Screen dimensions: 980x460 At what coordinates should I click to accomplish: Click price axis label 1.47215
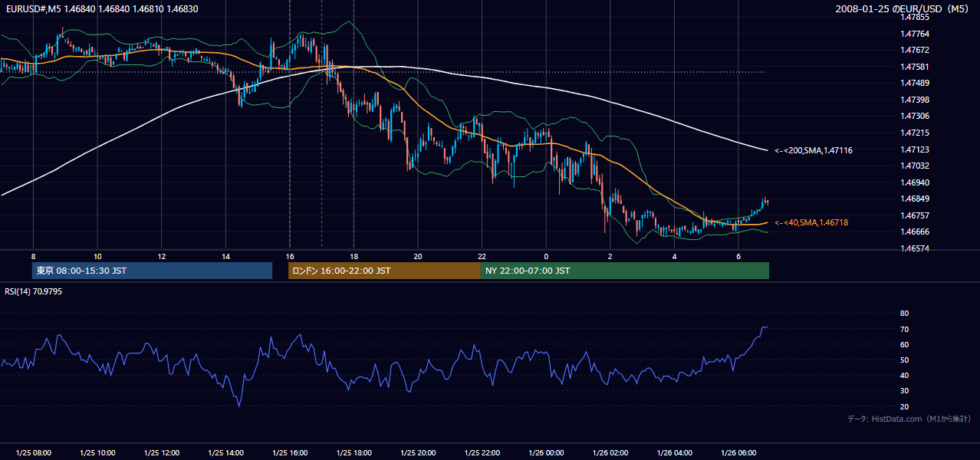(916, 133)
